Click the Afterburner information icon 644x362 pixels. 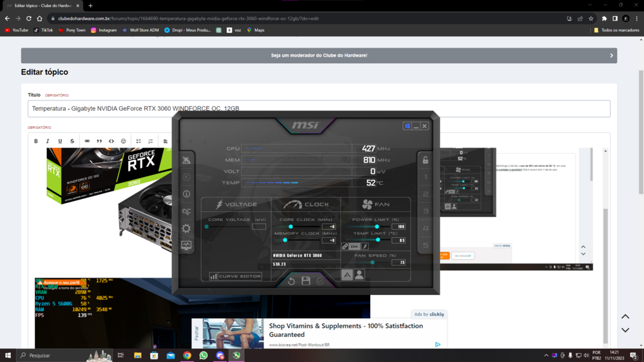[186, 194]
